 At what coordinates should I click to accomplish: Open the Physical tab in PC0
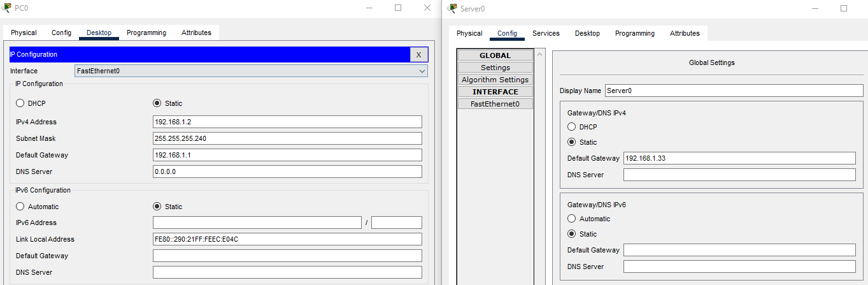24,33
